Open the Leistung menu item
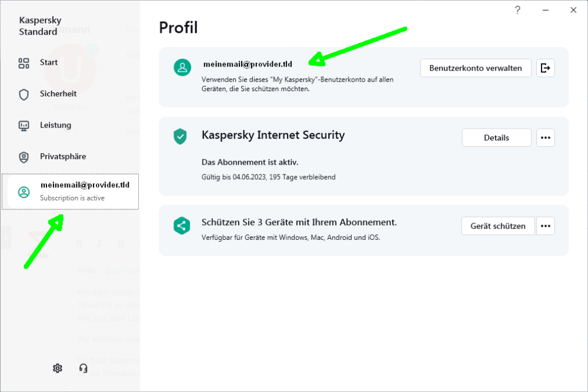The width and height of the screenshot is (588, 392). point(55,125)
